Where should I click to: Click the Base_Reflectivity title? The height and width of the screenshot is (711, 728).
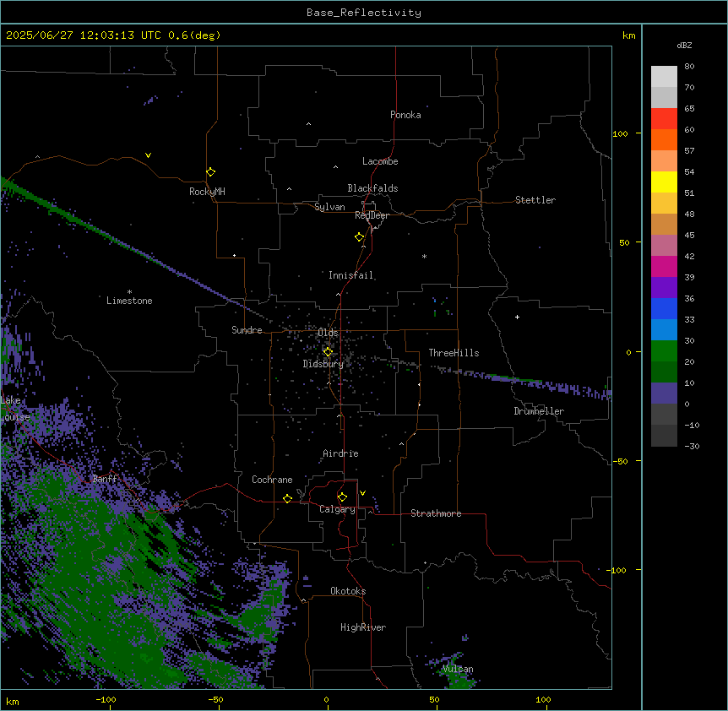click(364, 13)
